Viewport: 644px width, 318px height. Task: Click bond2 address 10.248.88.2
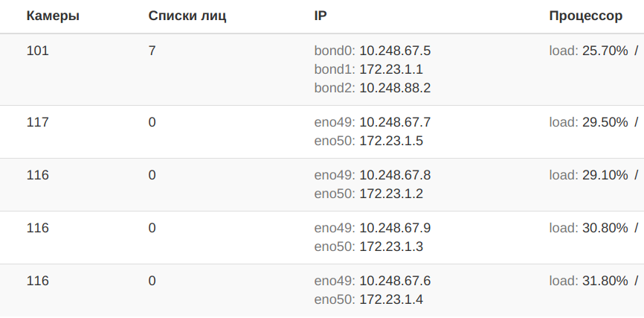pyautogui.click(x=395, y=88)
